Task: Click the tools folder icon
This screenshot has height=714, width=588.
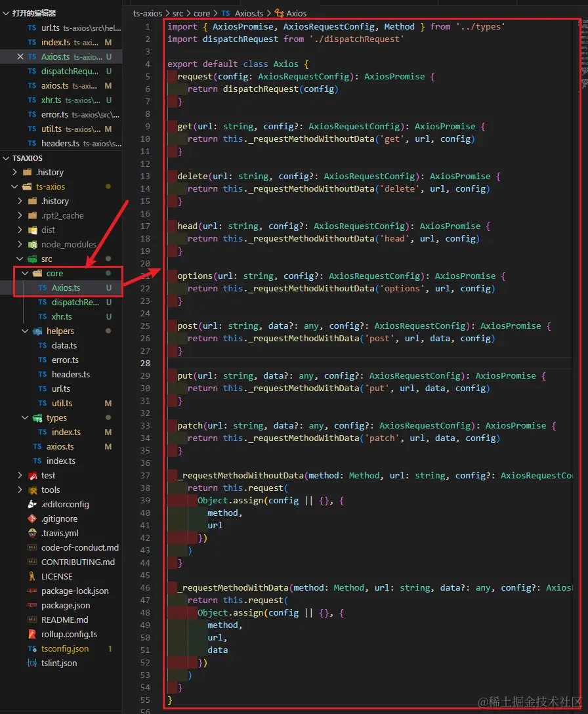Action: (x=32, y=490)
